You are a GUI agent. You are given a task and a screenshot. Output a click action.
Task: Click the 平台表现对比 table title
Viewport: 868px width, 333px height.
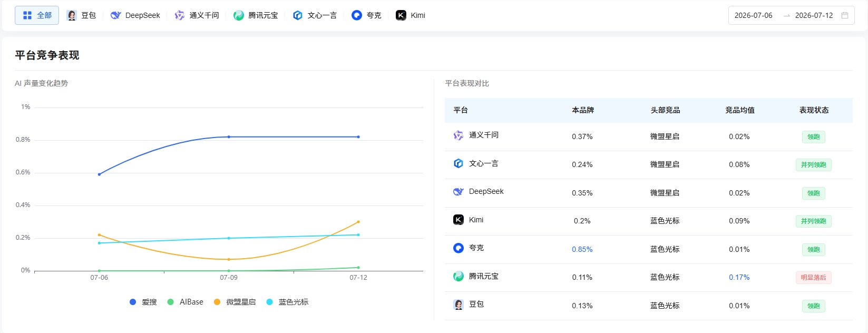[467, 83]
